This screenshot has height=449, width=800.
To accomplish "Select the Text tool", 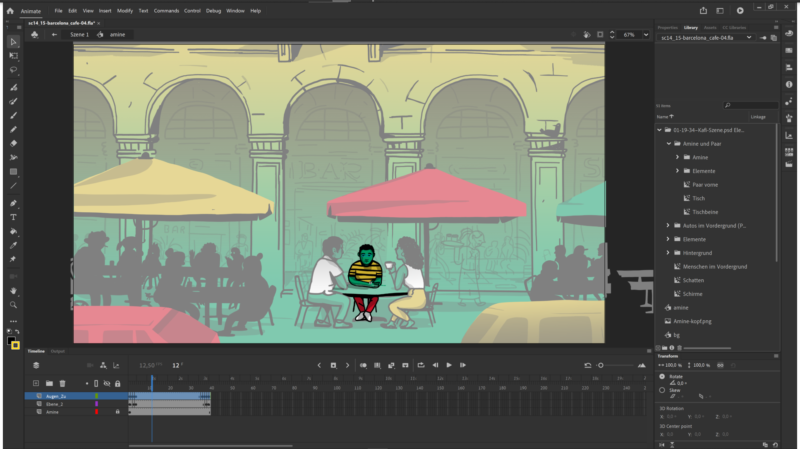I will pos(14,216).
